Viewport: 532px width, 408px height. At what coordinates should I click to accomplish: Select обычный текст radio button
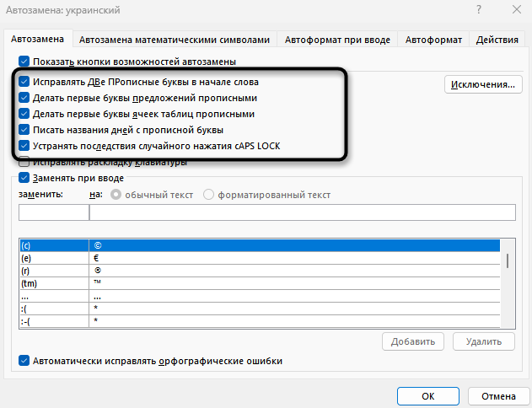pos(116,195)
